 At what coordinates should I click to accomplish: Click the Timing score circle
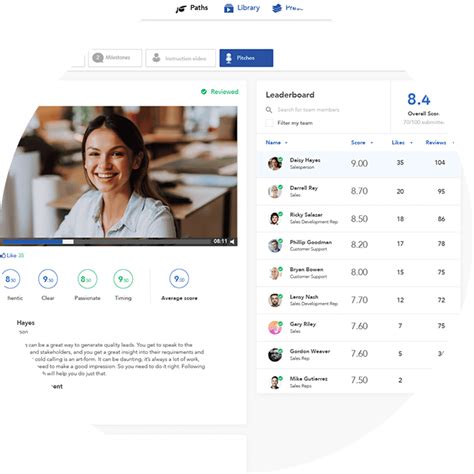pos(123,279)
